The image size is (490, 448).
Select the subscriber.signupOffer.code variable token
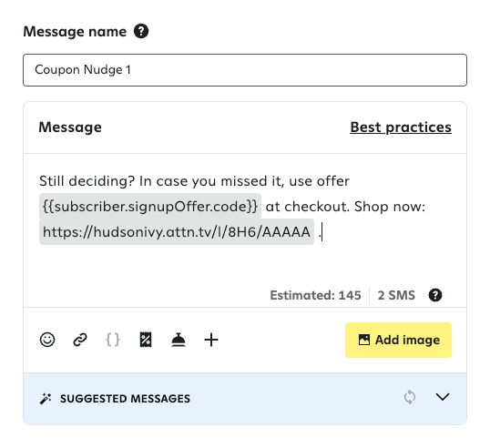(x=150, y=206)
